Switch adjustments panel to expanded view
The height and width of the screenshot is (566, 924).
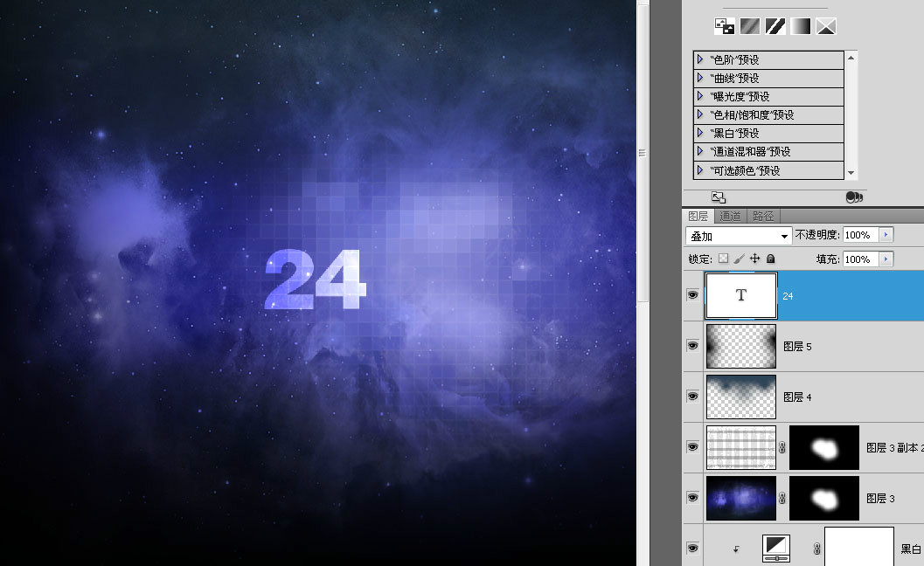pyautogui.click(x=719, y=197)
